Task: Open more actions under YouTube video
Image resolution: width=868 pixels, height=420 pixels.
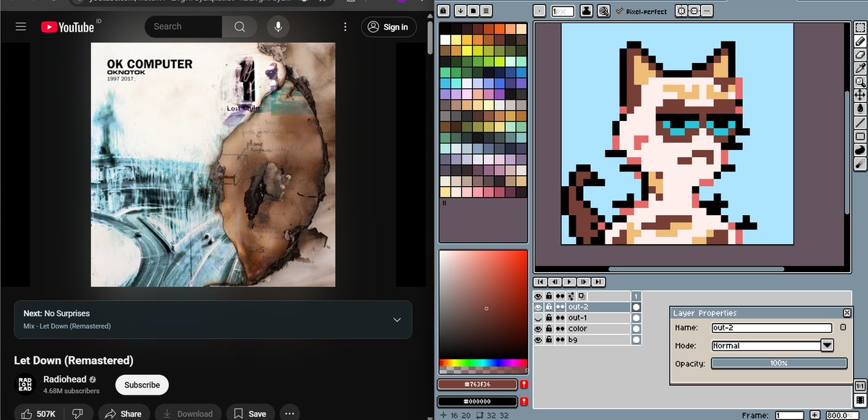Action: (289, 413)
